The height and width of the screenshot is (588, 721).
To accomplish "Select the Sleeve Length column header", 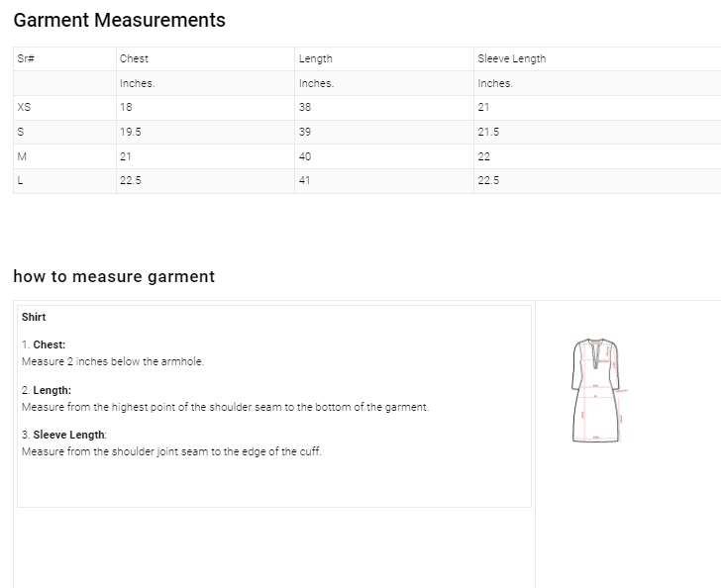I will (511, 58).
